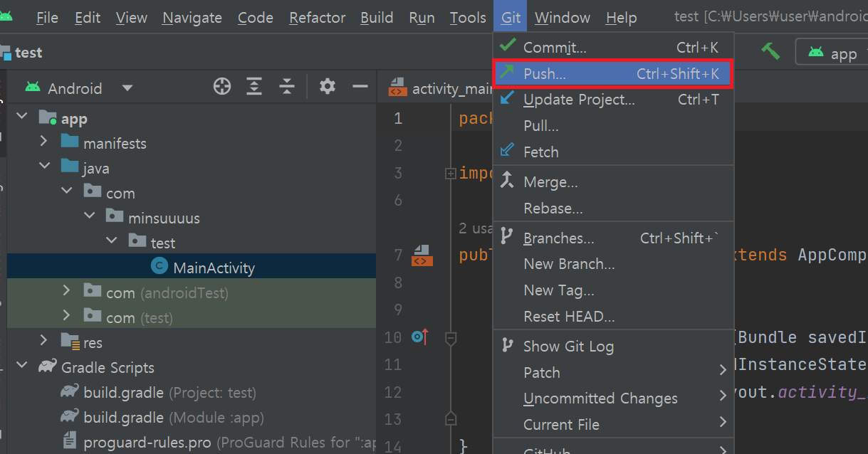Screen dimensions: 868x454
Task: Open the Edit menu
Action: 88,18
